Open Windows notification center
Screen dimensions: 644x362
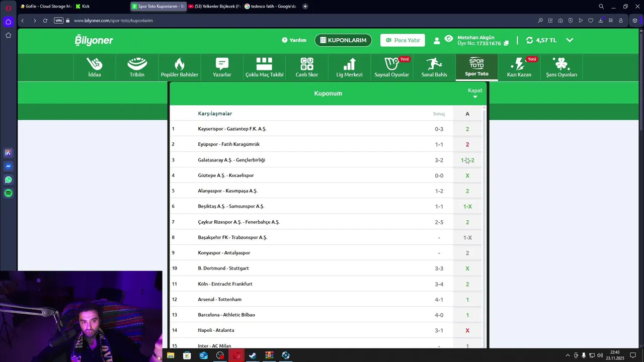pyautogui.click(x=633, y=355)
